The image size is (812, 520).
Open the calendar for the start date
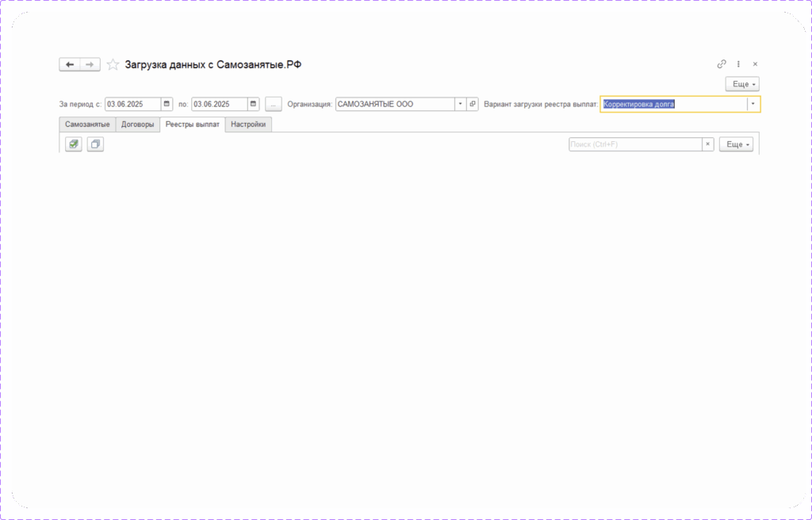point(167,104)
